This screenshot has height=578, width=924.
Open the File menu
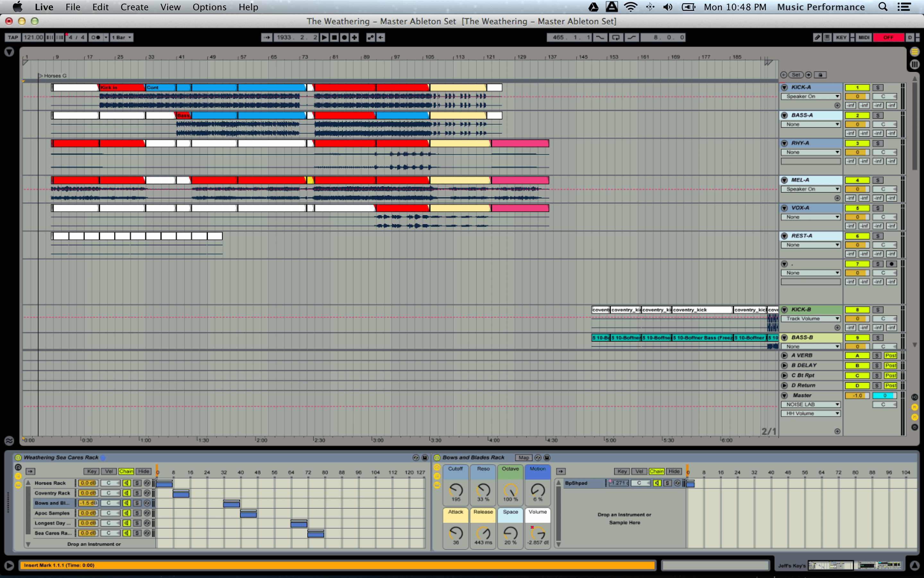coord(73,7)
